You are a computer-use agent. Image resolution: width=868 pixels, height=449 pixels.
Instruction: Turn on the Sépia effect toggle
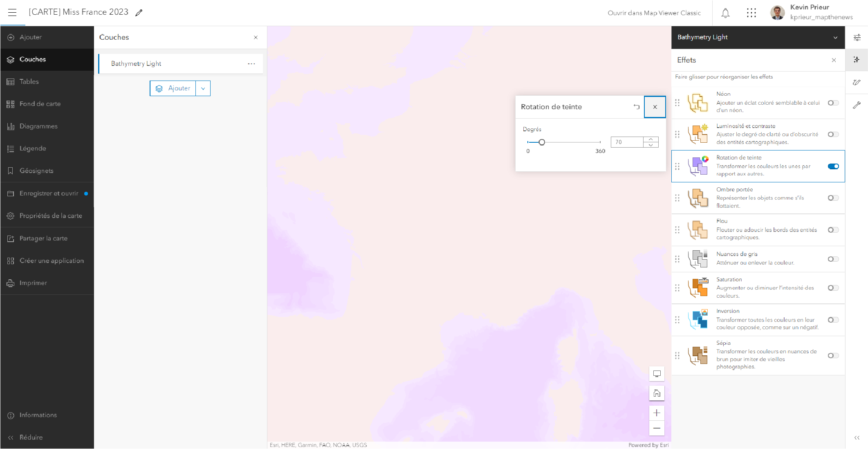click(x=833, y=355)
